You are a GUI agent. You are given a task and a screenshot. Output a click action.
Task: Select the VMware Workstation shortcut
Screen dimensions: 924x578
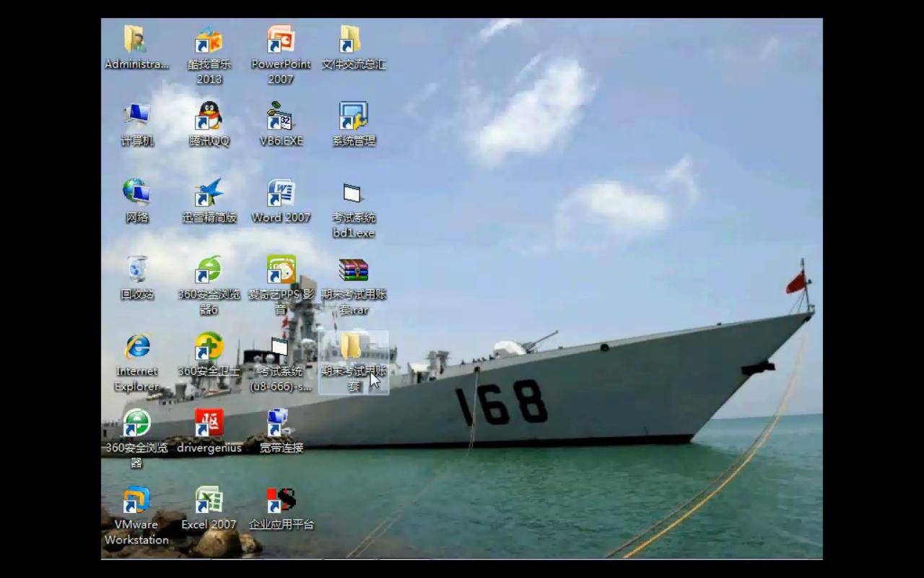click(x=136, y=500)
